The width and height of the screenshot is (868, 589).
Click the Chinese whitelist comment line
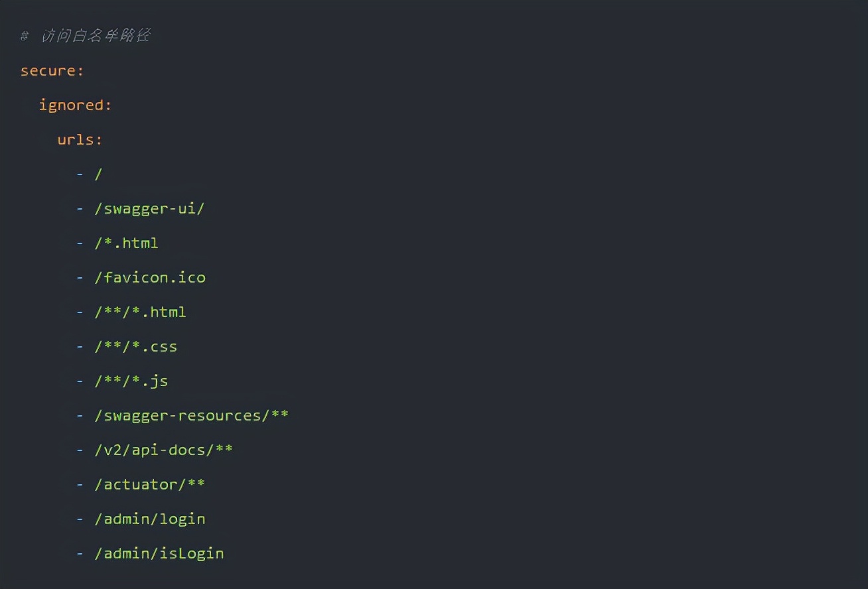pyautogui.click(x=86, y=36)
